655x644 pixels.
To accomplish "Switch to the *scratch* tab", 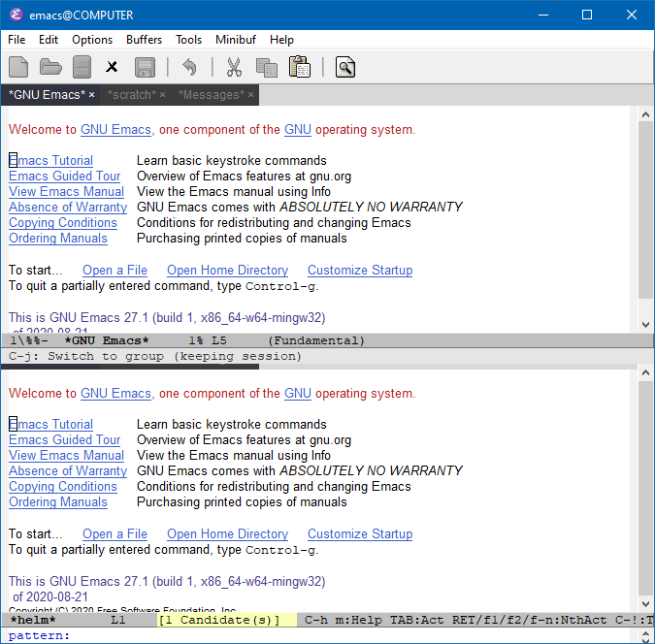I will (132, 95).
